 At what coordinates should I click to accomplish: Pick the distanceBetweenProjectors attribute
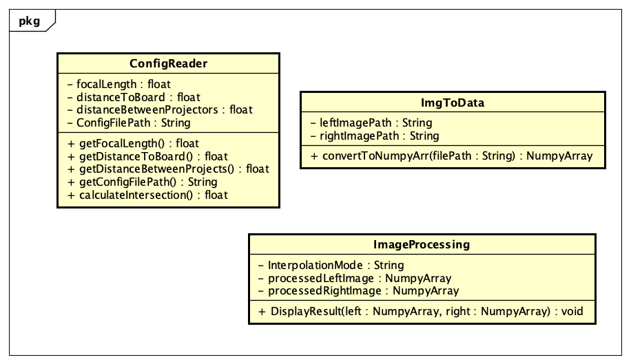click(x=160, y=109)
